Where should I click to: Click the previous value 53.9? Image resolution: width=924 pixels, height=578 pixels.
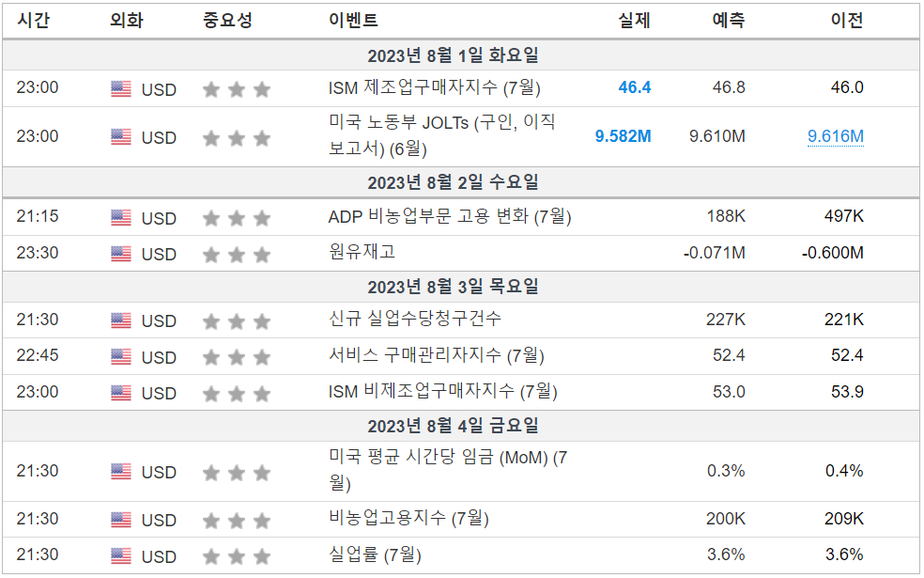(x=847, y=392)
